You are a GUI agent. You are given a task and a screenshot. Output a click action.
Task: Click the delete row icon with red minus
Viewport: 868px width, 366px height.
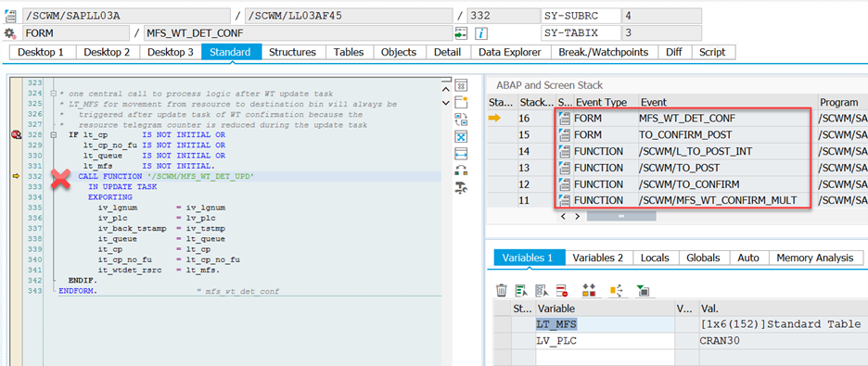click(x=562, y=290)
